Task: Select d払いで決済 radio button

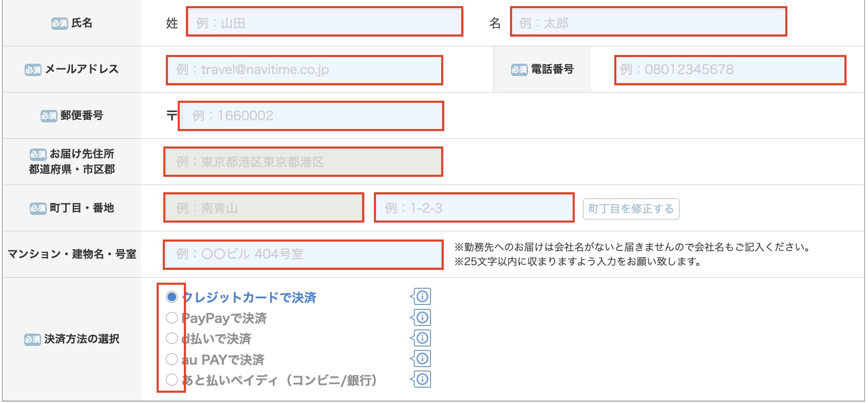Action: 172,338
